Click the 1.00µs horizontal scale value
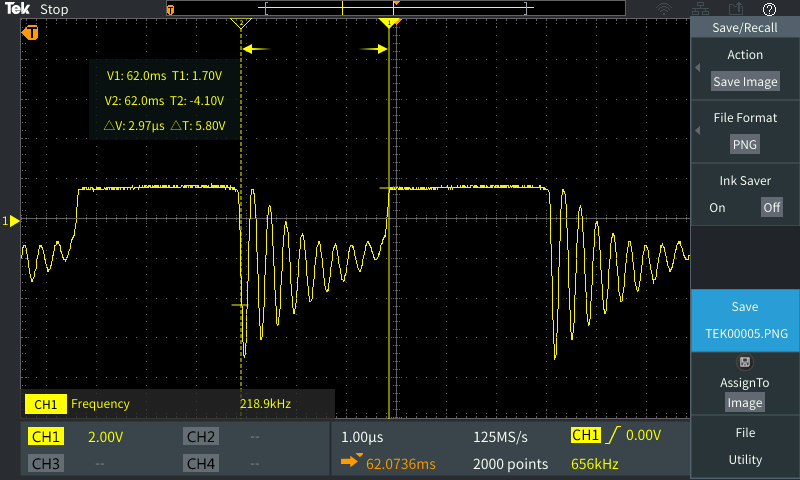The height and width of the screenshot is (480, 800). pos(362,437)
